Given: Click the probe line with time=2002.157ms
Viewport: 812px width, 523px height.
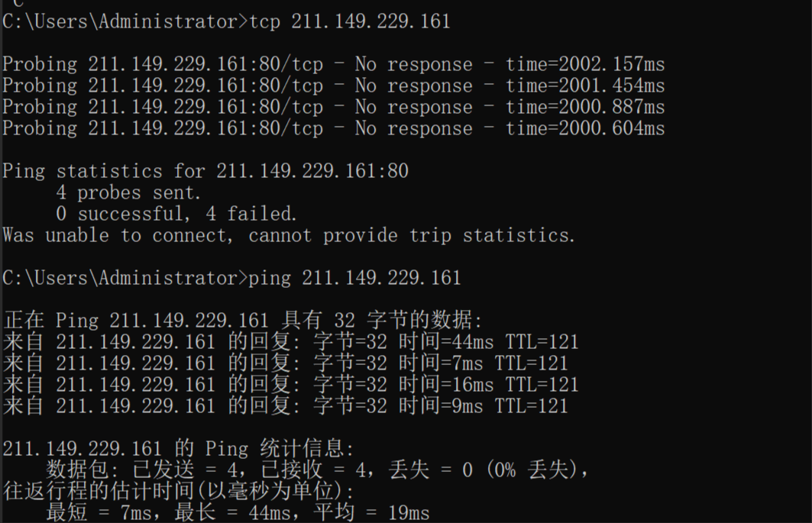Looking at the screenshot, I should [334, 64].
